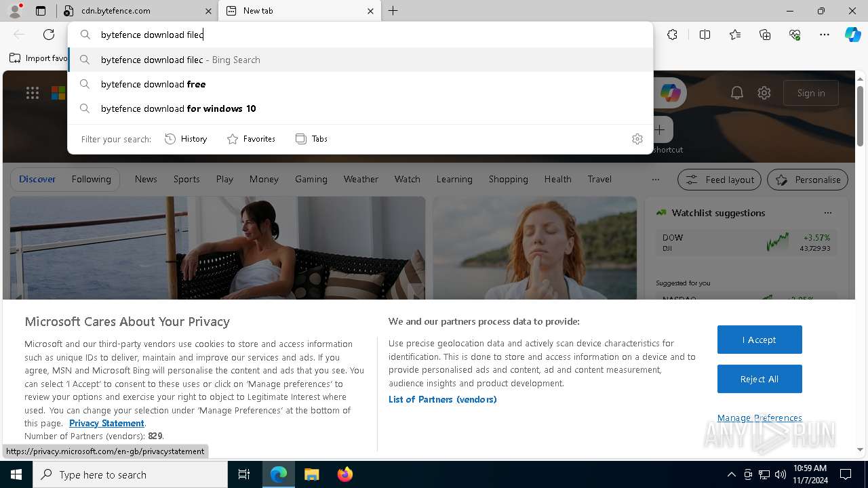The width and height of the screenshot is (868, 488).
Task: Filter search by Tabs
Action: point(311,139)
